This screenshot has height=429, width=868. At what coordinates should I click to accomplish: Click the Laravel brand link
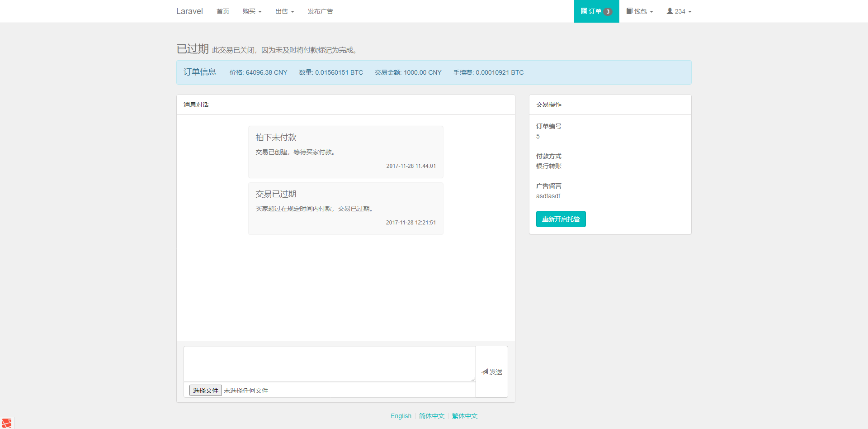pyautogui.click(x=189, y=11)
